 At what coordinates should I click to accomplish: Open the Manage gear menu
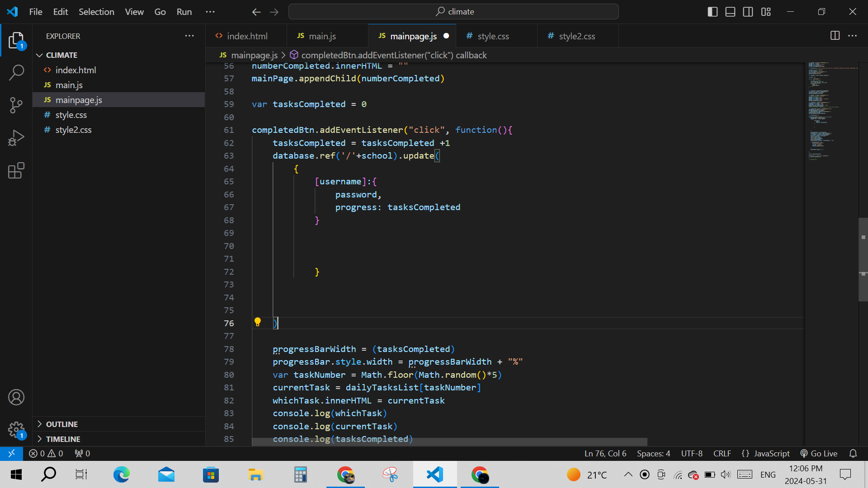[x=16, y=430]
